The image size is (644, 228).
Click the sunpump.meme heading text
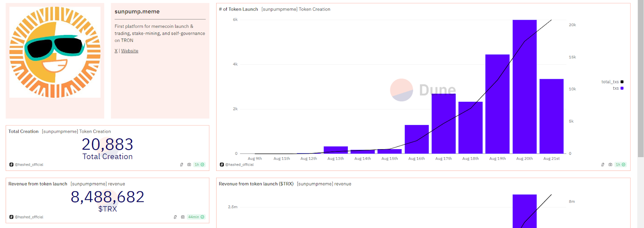point(137,12)
